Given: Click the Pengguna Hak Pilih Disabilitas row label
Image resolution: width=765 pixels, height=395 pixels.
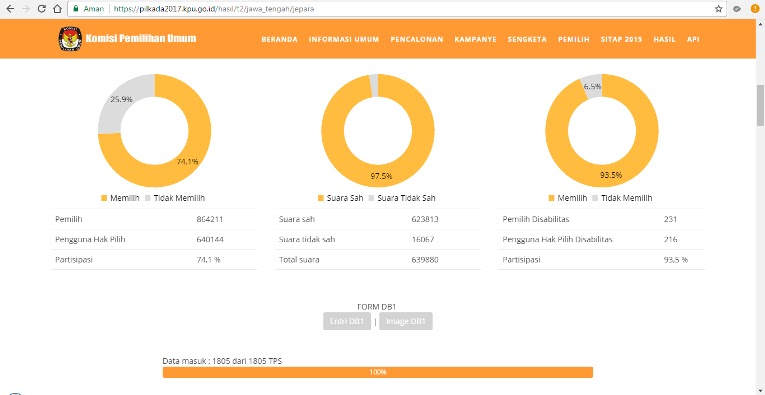Looking at the screenshot, I should click(558, 240).
